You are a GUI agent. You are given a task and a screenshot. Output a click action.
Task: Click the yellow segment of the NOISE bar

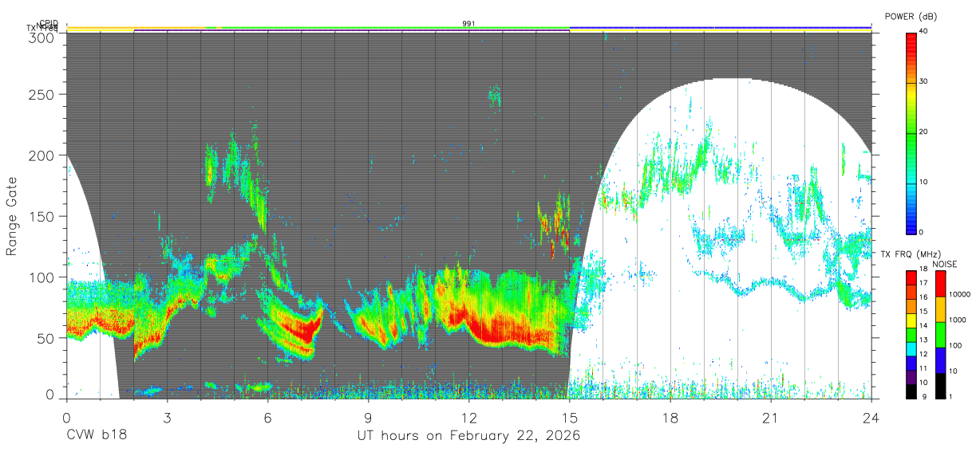tap(940, 309)
